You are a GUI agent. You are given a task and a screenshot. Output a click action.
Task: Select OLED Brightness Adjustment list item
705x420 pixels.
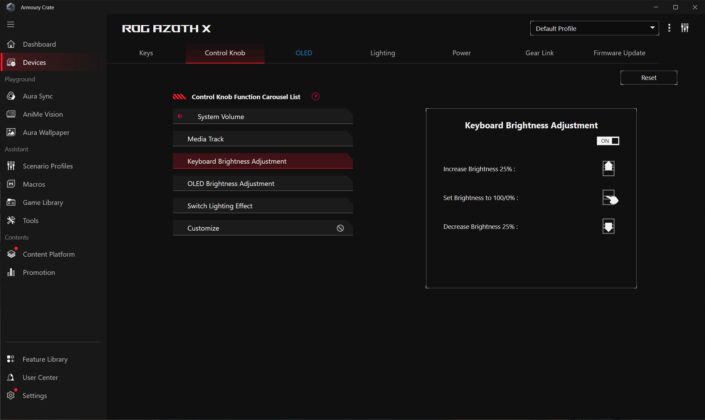tap(263, 183)
